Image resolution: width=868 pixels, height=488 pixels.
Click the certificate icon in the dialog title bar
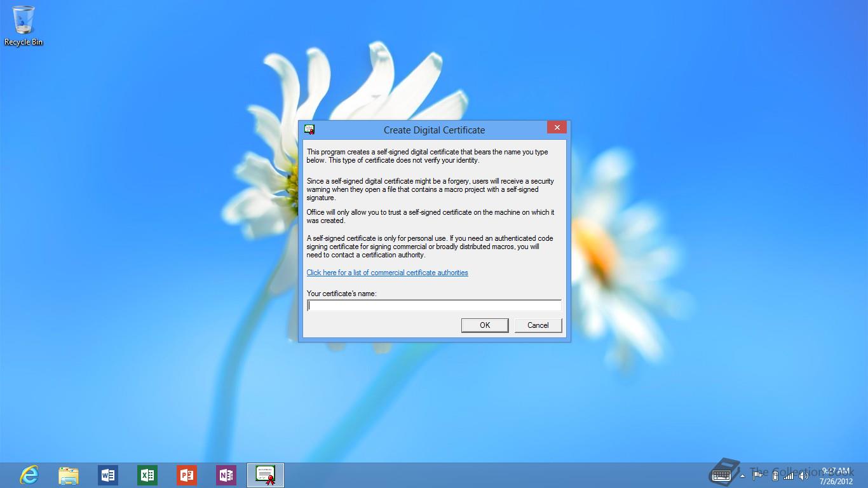point(309,130)
